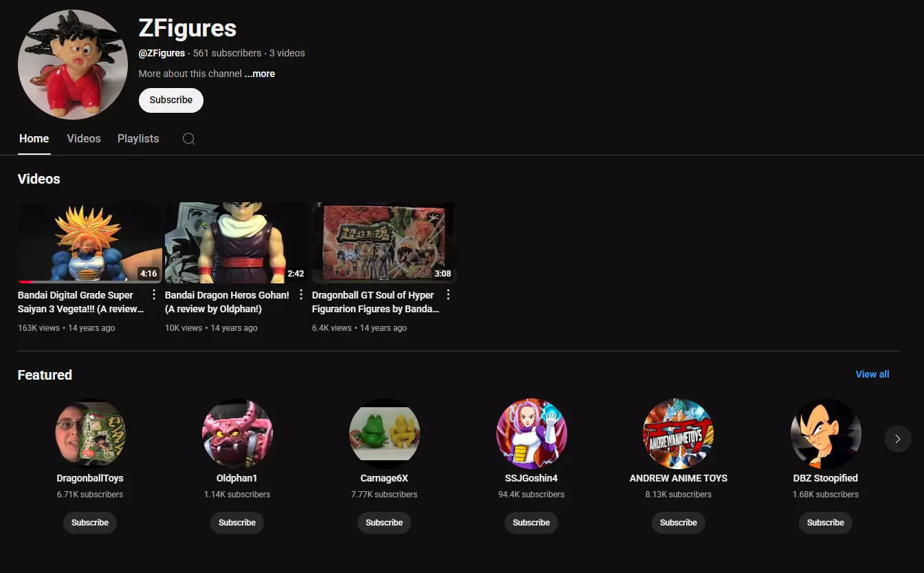Open options menu for Super Saiyan 3 Vegeta video
This screenshot has height=573, width=924.
(154, 295)
